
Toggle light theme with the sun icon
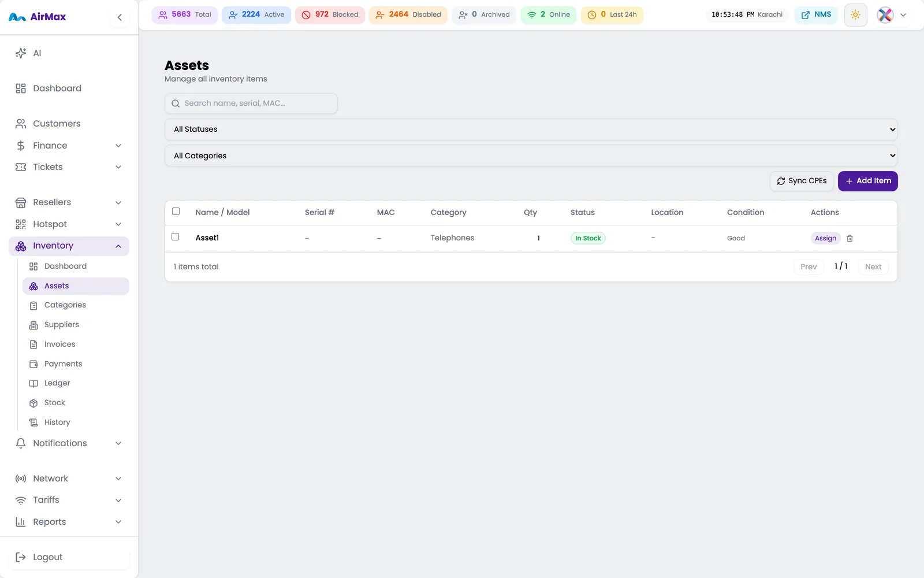tap(855, 15)
